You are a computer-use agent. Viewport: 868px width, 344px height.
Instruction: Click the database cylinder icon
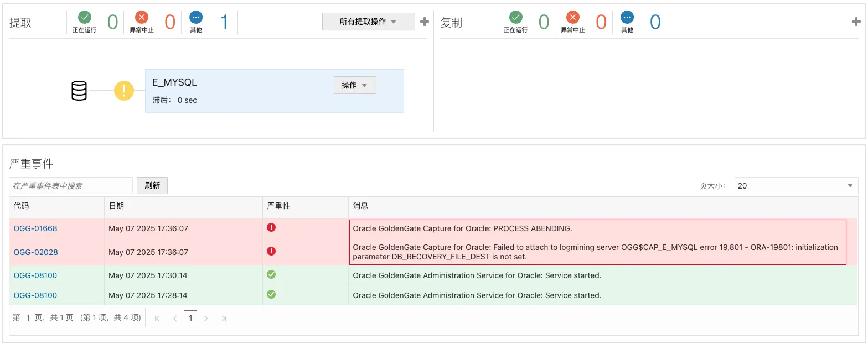click(x=79, y=91)
